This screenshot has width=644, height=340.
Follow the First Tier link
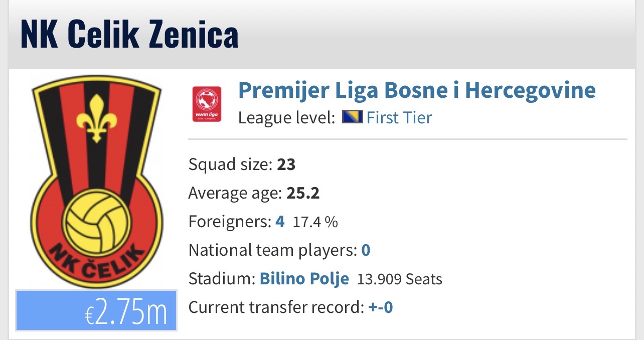(399, 118)
